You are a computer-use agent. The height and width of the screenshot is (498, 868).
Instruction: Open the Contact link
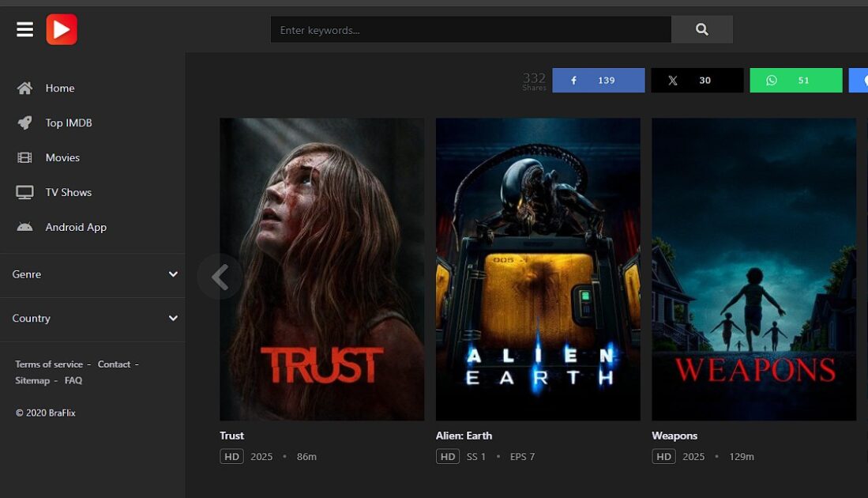click(114, 364)
